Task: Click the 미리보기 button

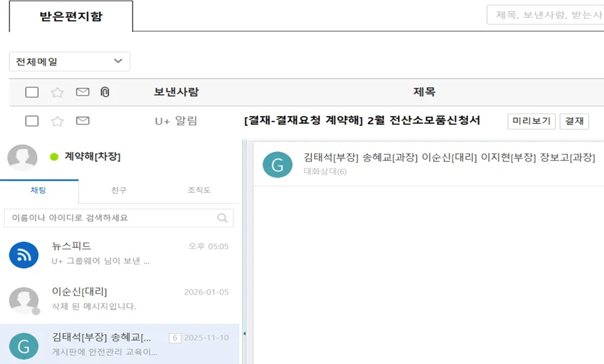Action: [x=531, y=121]
